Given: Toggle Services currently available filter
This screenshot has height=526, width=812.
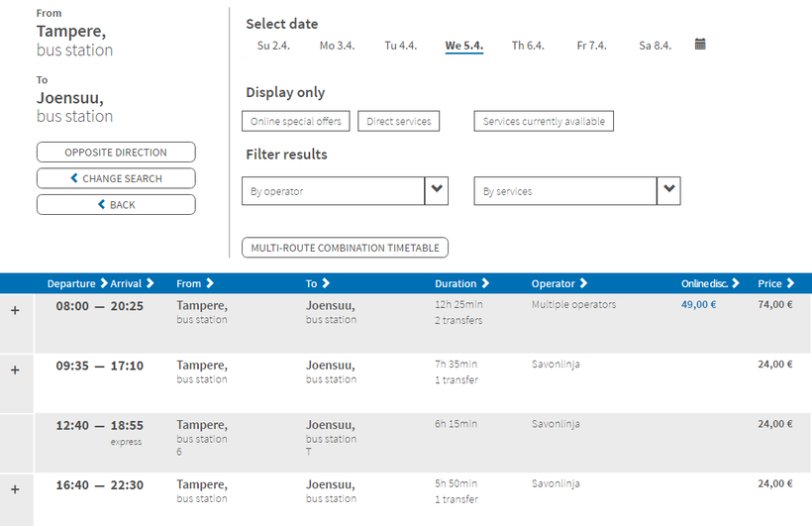Looking at the screenshot, I should click(x=544, y=122).
